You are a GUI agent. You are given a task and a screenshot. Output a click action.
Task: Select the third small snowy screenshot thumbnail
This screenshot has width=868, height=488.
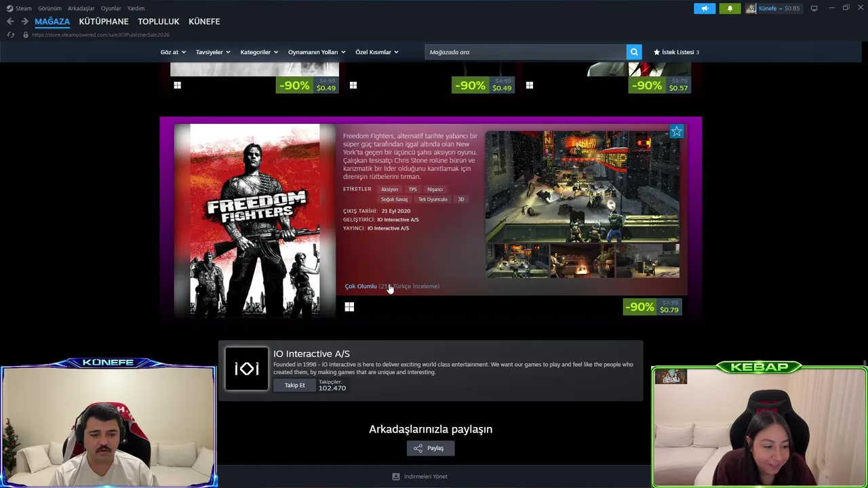click(648, 261)
